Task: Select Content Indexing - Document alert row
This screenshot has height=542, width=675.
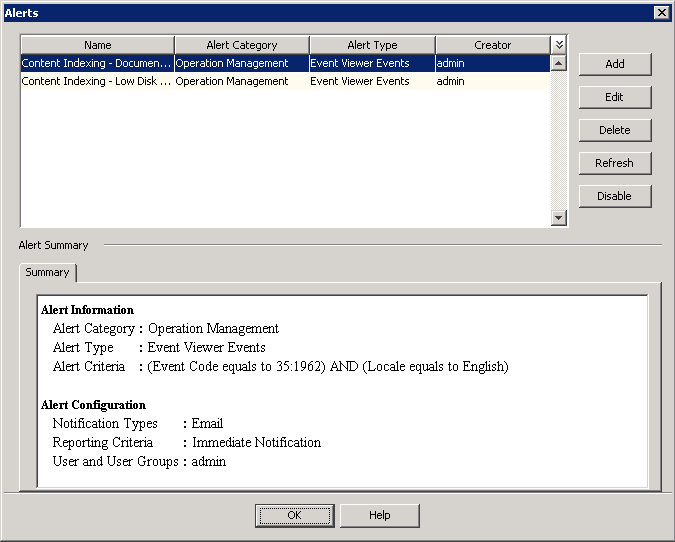Action: 97,63
